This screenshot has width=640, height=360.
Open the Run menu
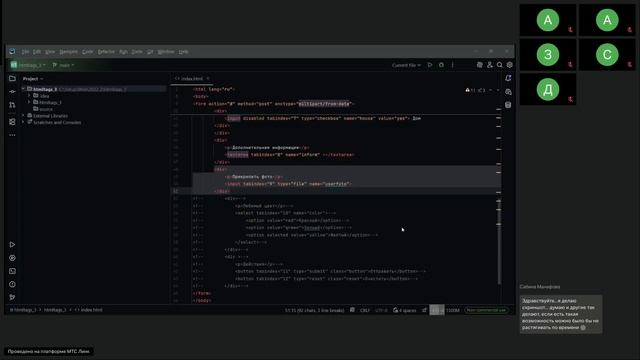123,51
